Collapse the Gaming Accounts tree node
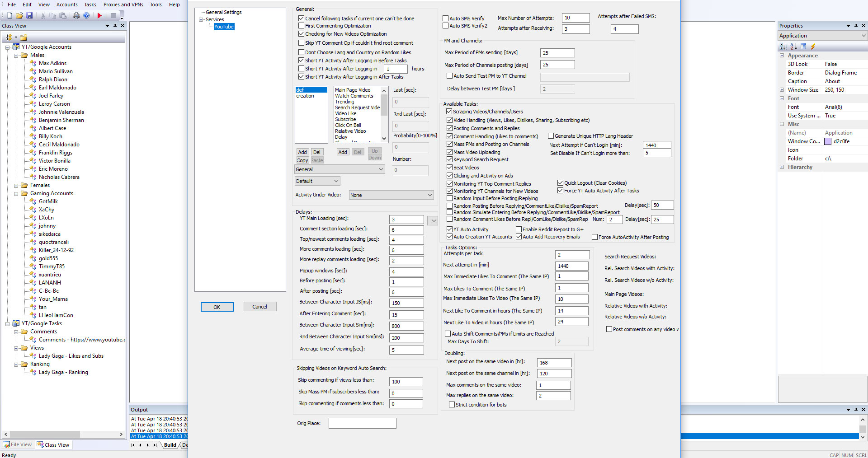 (x=17, y=193)
